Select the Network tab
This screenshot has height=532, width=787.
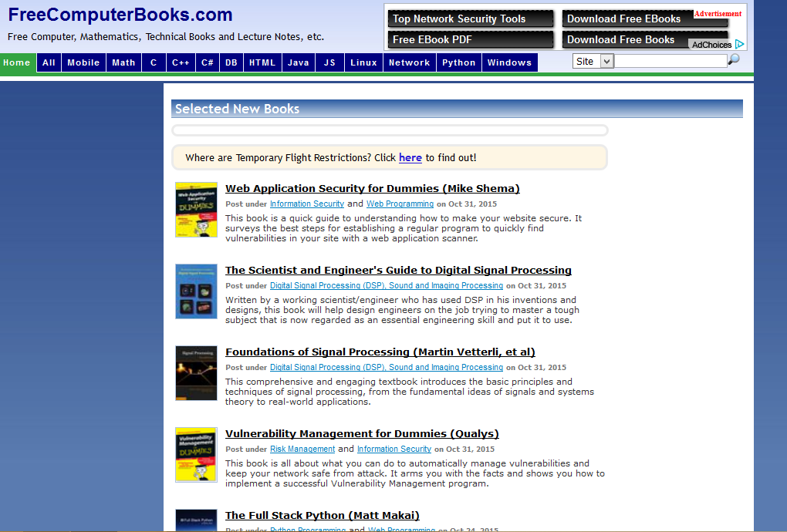tap(409, 62)
